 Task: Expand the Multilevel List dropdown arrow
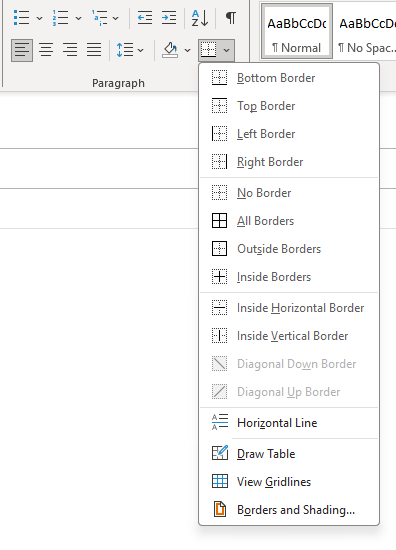[115, 18]
